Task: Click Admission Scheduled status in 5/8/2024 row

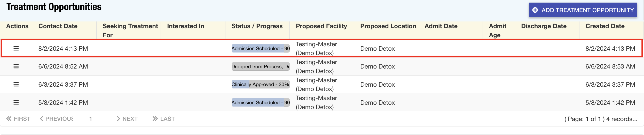Action: (260, 102)
